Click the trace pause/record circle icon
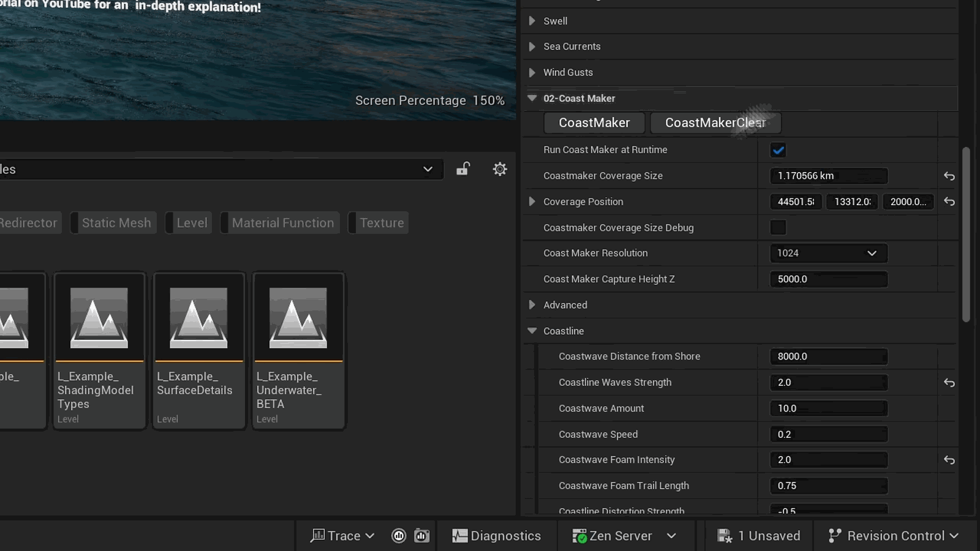This screenshot has height=551, width=980. click(x=399, y=536)
